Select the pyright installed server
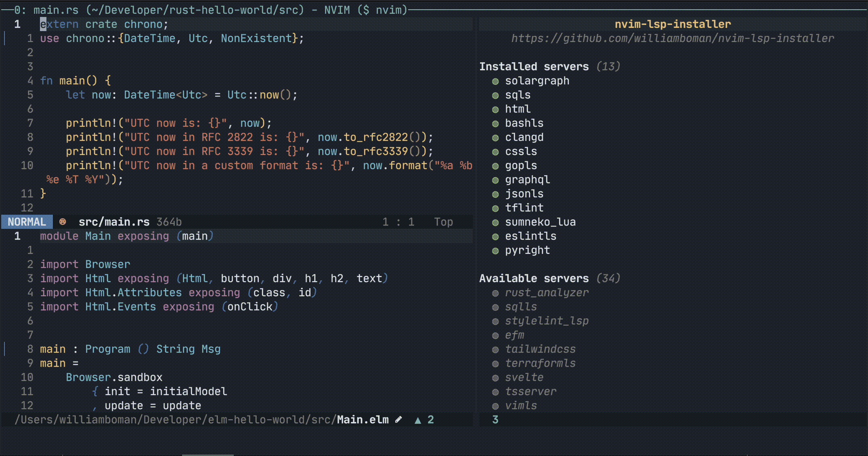Viewport: 868px width, 456px height. 527,250
